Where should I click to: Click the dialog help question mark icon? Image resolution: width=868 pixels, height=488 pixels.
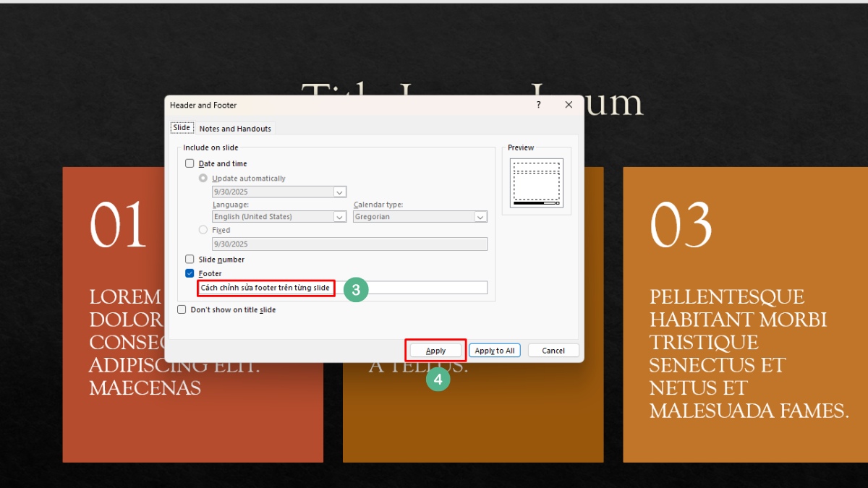[x=538, y=105]
